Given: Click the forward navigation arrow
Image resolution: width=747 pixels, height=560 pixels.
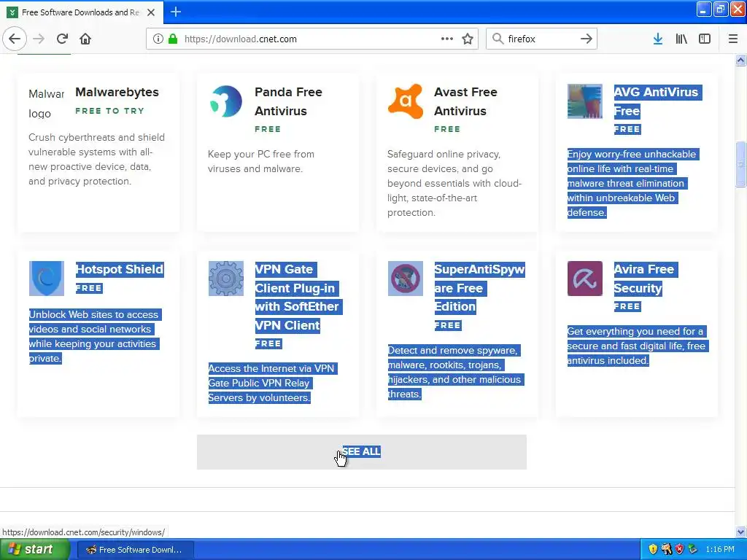Looking at the screenshot, I should (x=39, y=39).
